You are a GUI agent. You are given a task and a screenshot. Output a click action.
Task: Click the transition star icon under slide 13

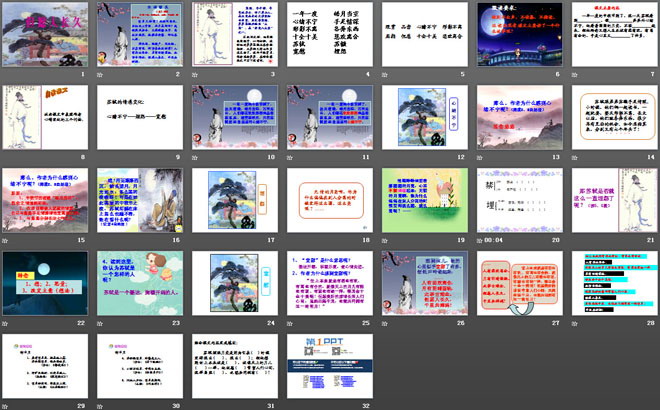(x=480, y=157)
